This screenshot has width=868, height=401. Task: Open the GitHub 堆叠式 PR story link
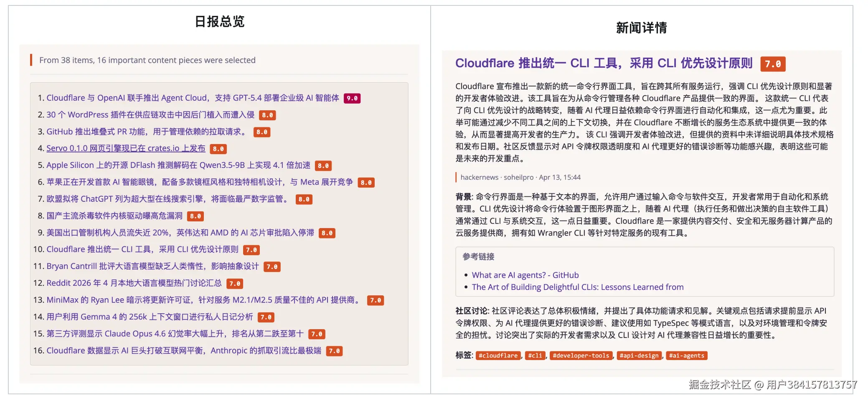(147, 132)
